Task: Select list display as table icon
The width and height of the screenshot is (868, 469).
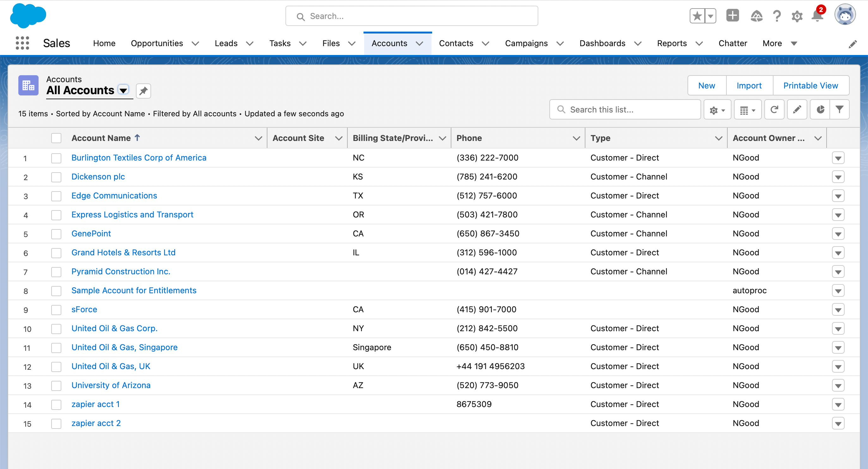Action: 748,109
